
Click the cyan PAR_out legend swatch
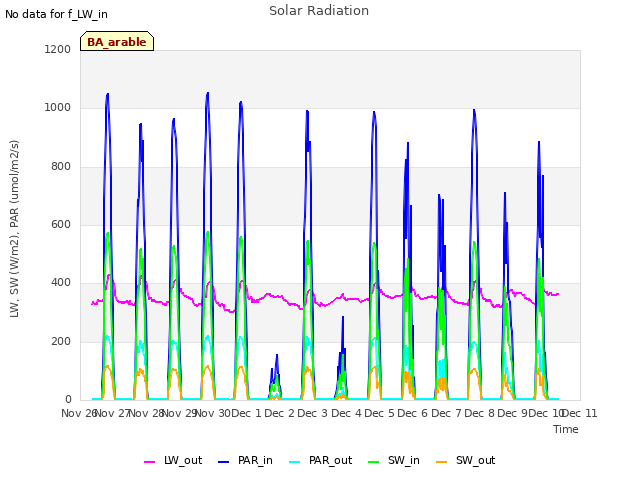(294, 462)
